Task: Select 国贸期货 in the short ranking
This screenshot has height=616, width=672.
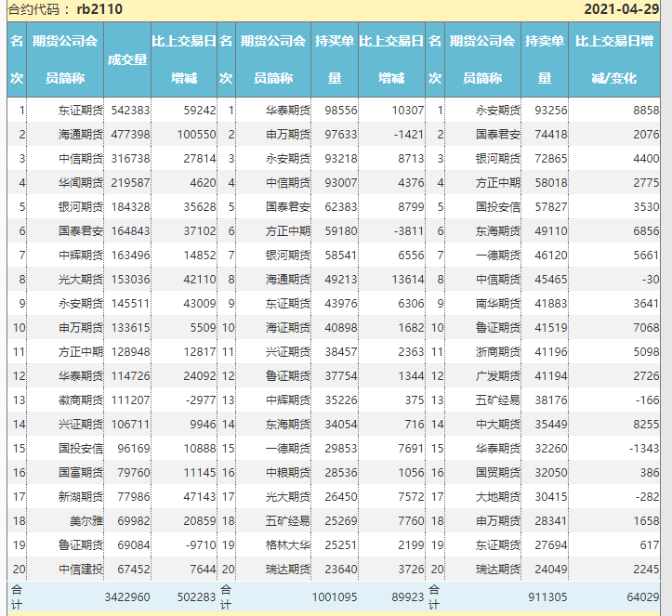Action: coord(497,473)
